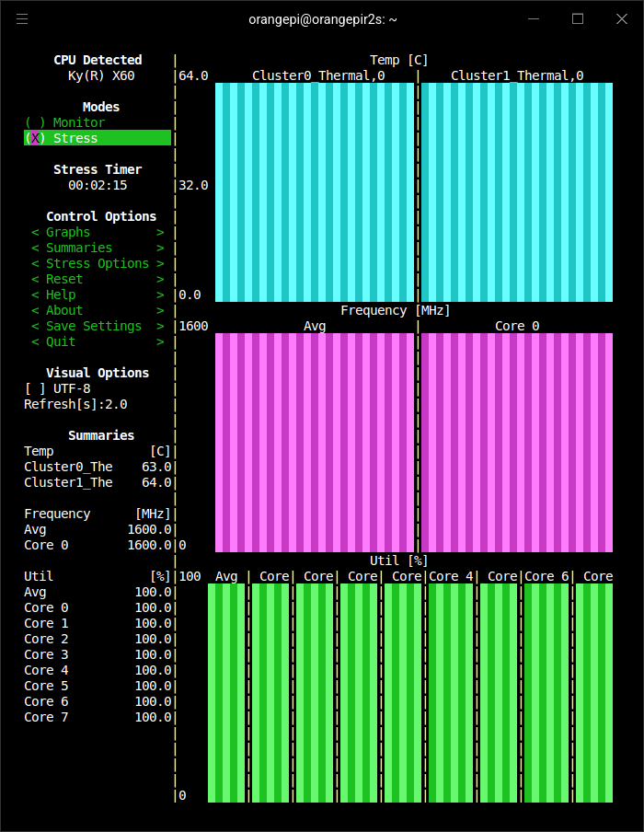This screenshot has height=832, width=644.
Task: Click the Util Core 3 100.0 row
Action: click(x=98, y=654)
